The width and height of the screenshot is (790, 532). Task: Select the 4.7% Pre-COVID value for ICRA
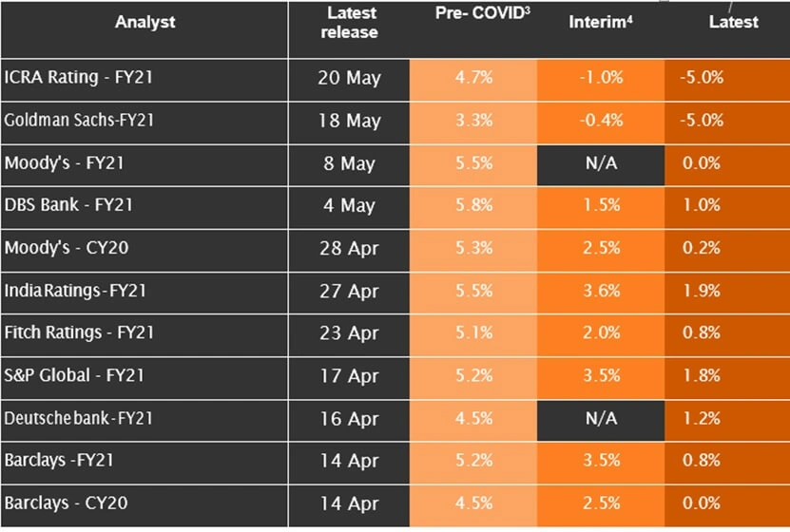[473, 78]
